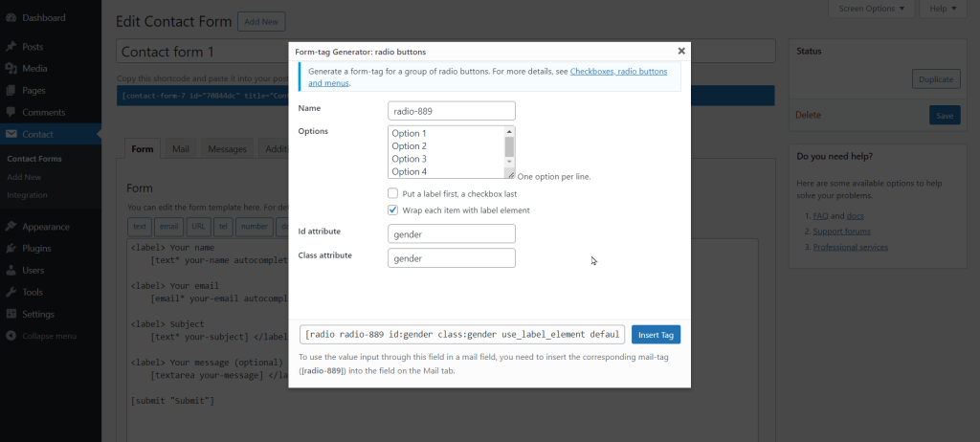Open Posts via the pin icon
This screenshot has height=442, width=980.
coord(11,47)
